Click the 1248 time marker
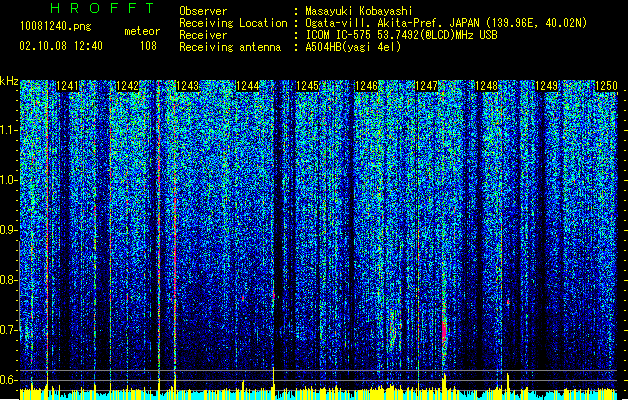The width and height of the screenshot is (629, 400). tap(487, 86)
